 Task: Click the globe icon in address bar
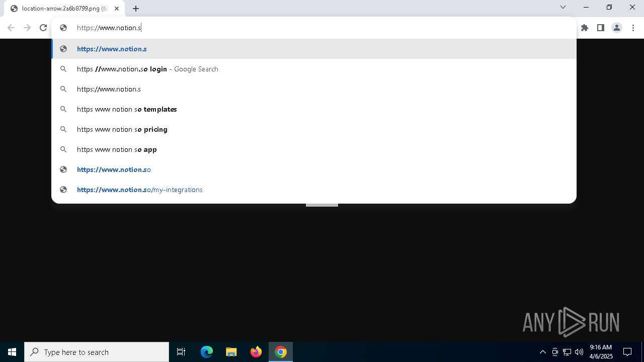pos(63,28)
